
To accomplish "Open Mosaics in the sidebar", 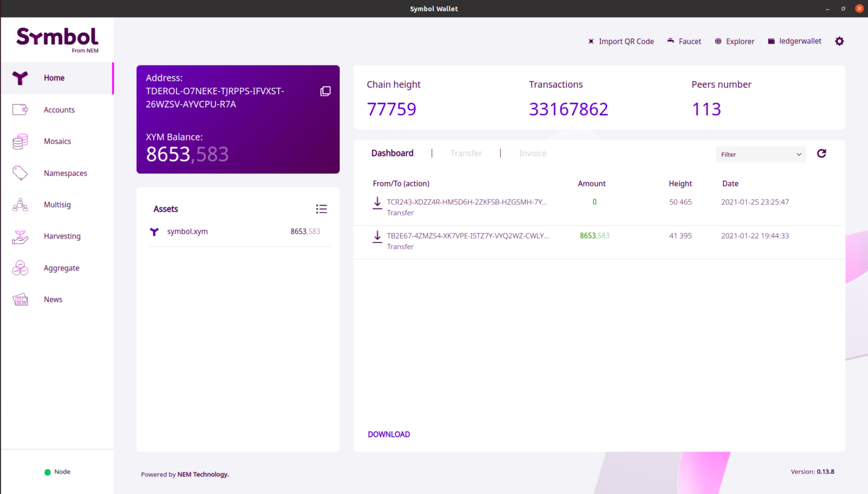I will [x=57, y=141].
